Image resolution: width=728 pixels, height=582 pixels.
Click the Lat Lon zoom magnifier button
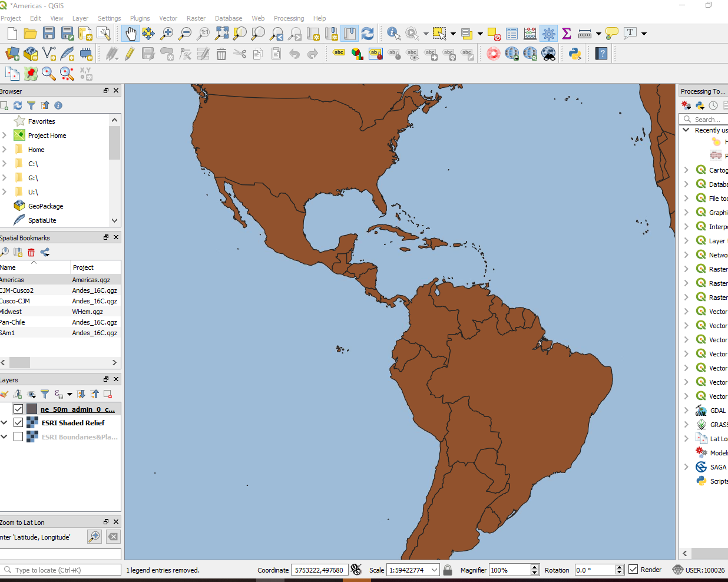click(94, 537)
